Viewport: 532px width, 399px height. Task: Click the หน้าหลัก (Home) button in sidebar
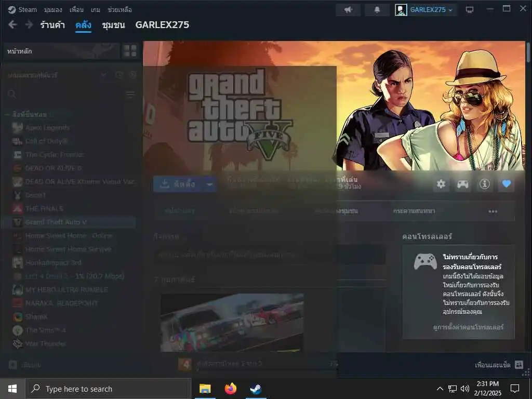pyautogui.click(x=61, y=51)
